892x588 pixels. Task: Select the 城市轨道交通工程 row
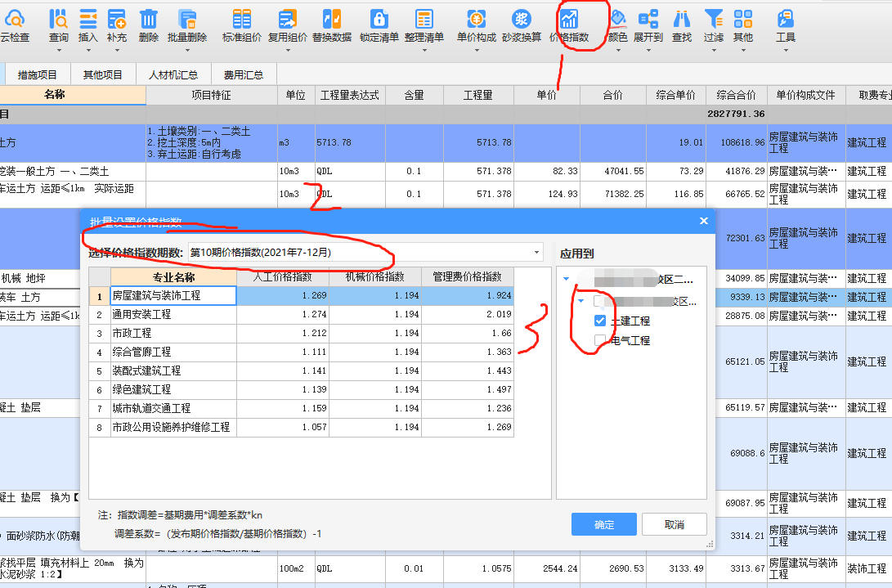click(302, 408)
